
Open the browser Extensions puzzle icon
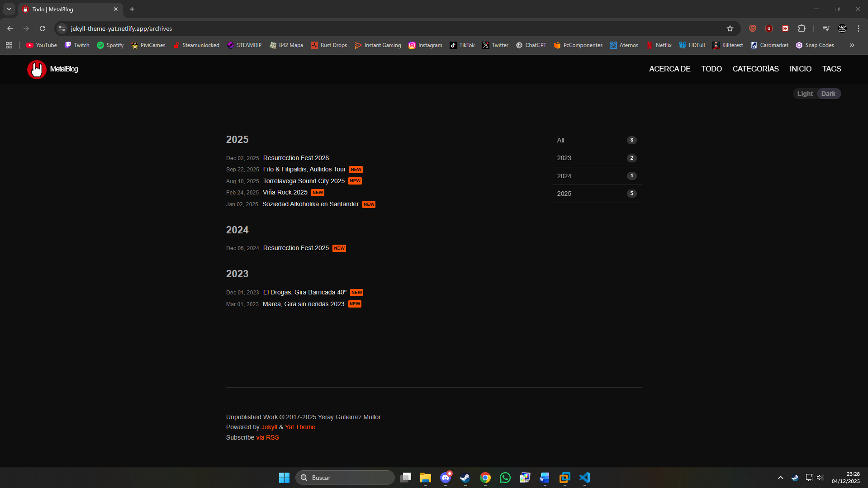point(802,28)
